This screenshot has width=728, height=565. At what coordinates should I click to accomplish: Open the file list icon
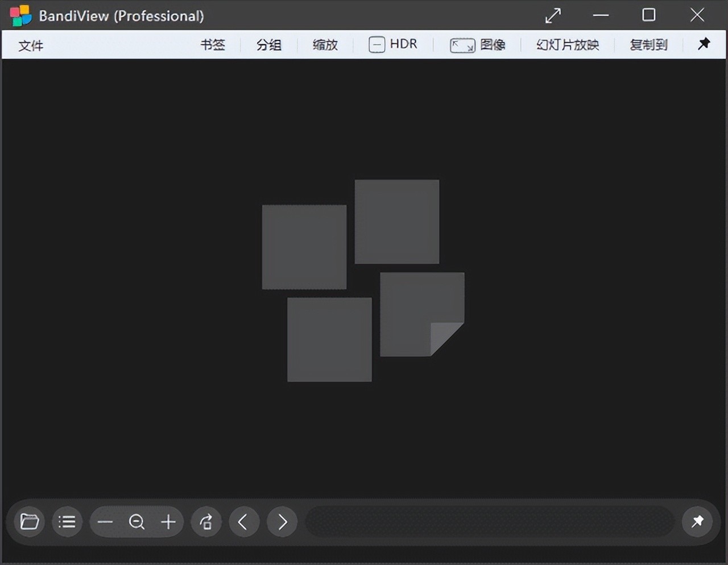click(x=67, y=521)
